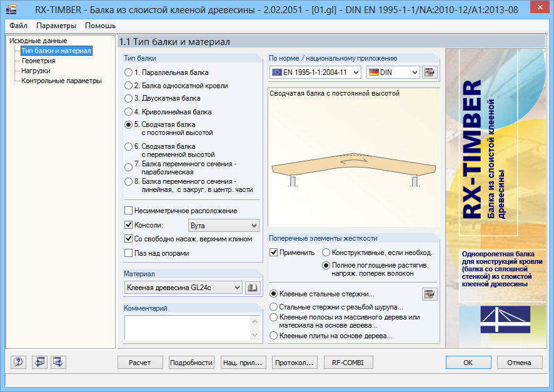554x392 pixels.
Task: Click the RX-TIMBER app icon in title bar
Action: click(x=11, y=9)
